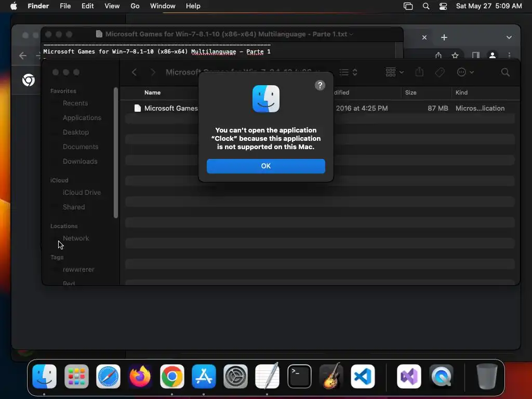Sort by the Size column header
The image size is (532, 399).
410,92
